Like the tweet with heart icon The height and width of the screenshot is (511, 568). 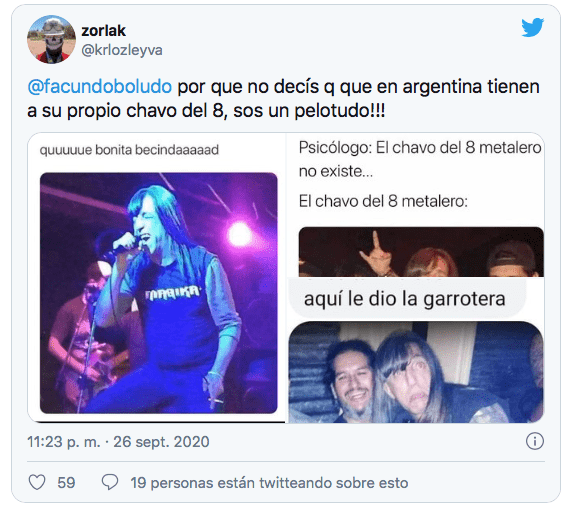click(x=37, y=482)
